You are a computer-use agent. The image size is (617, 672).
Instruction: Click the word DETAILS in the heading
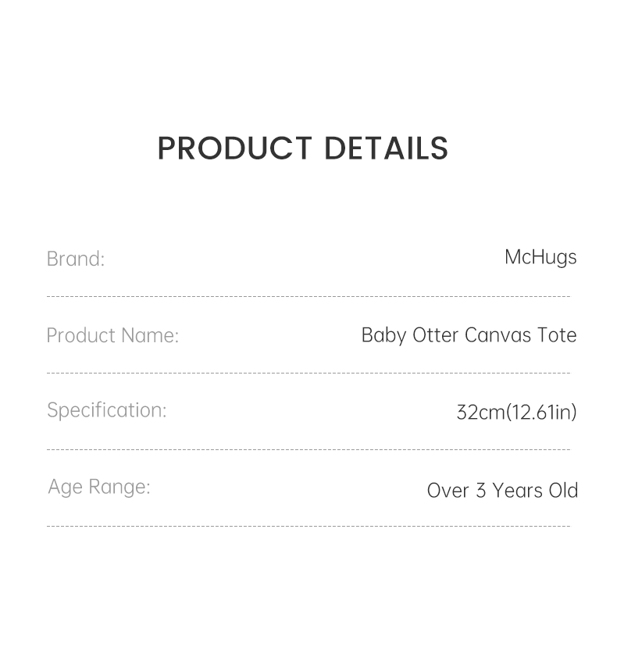386,148
